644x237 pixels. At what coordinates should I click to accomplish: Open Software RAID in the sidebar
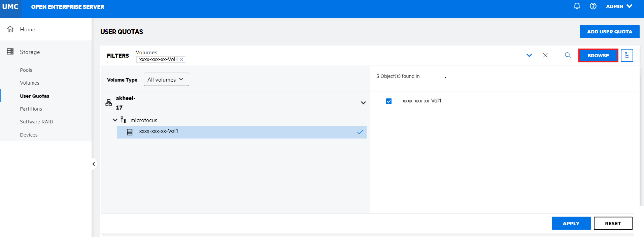tap(36, 122)
